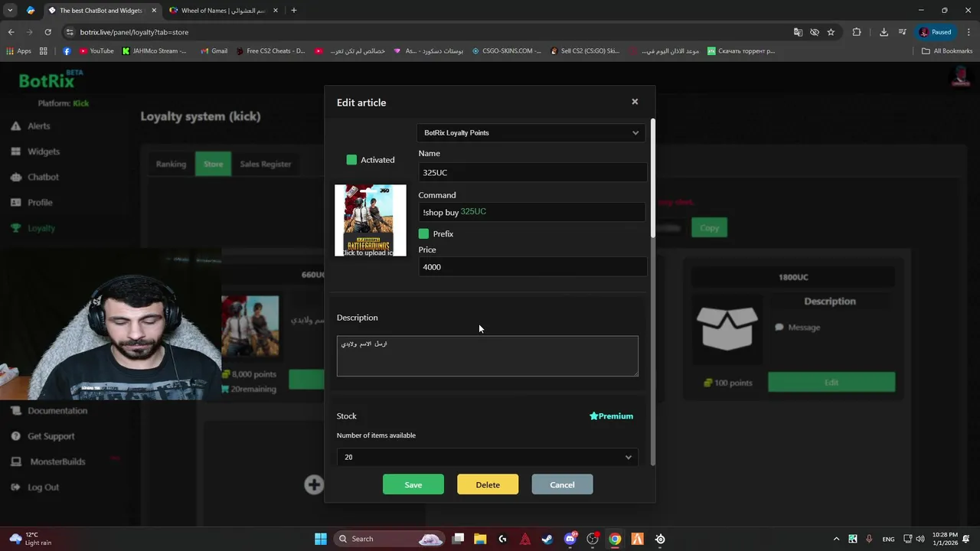The width and height of the screenshot is (980, 551).
Task: Click the Premium star badge
Action: (611, 416)
